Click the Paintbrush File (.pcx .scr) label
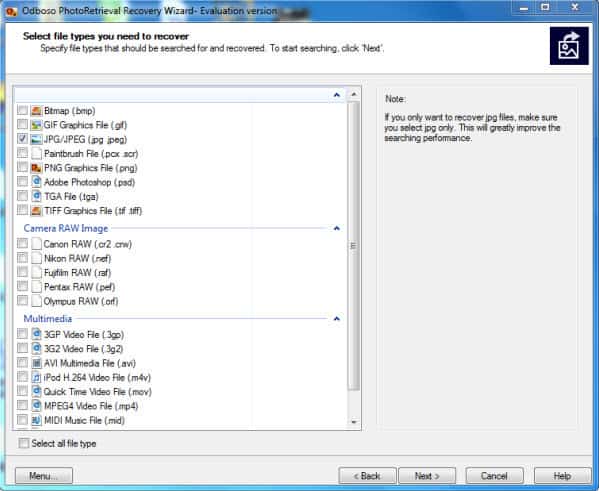 coord(91,154)
